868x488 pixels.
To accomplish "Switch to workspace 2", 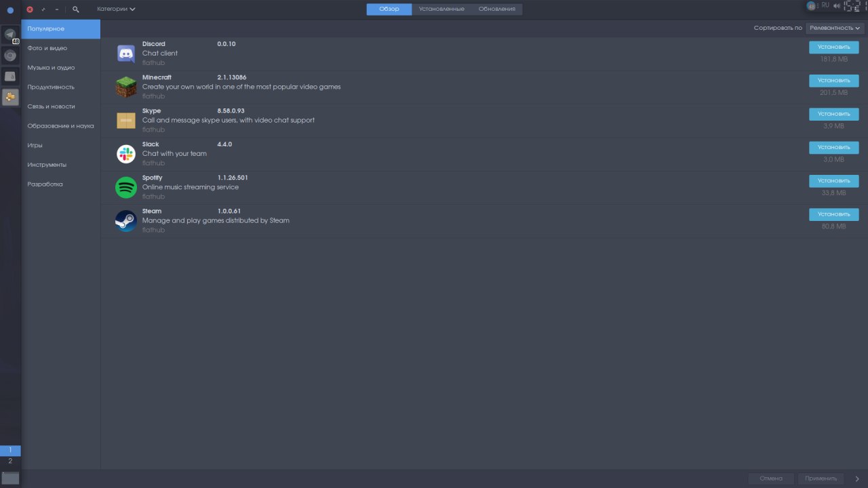I will [10, 461].
